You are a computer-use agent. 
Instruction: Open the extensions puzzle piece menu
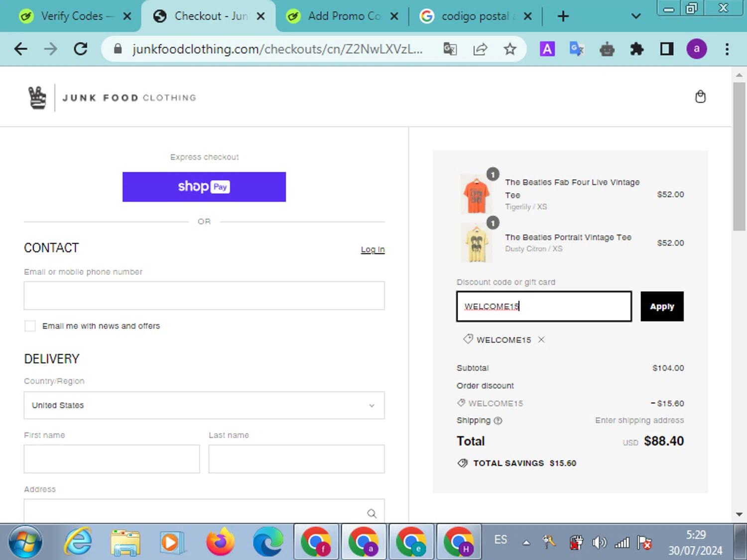pyautogui.click(x=637, y=49)
